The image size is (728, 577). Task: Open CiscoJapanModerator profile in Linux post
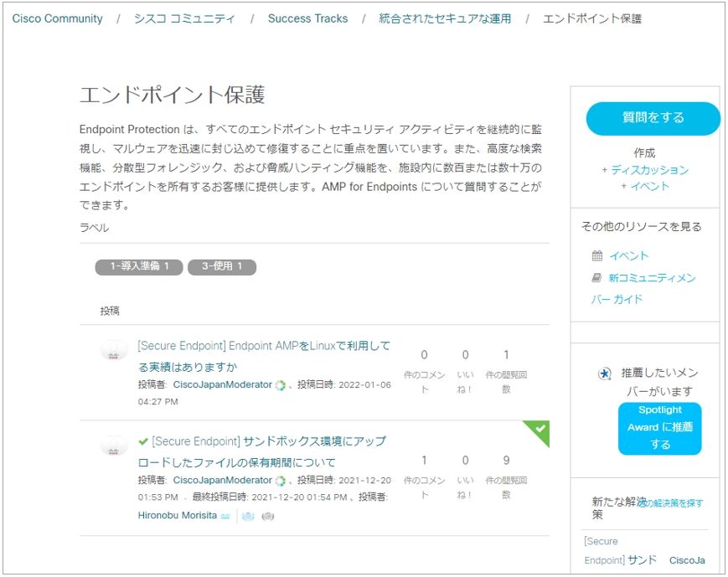222,385
